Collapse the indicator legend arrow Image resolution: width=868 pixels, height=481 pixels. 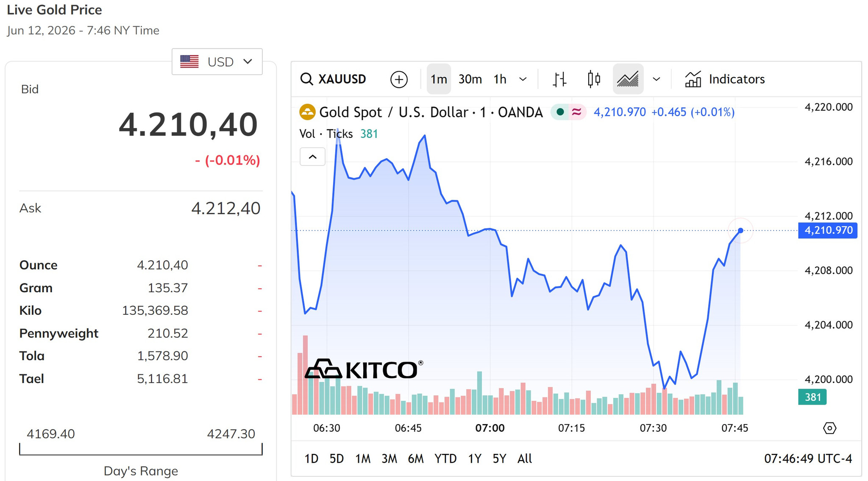point(312,157)
